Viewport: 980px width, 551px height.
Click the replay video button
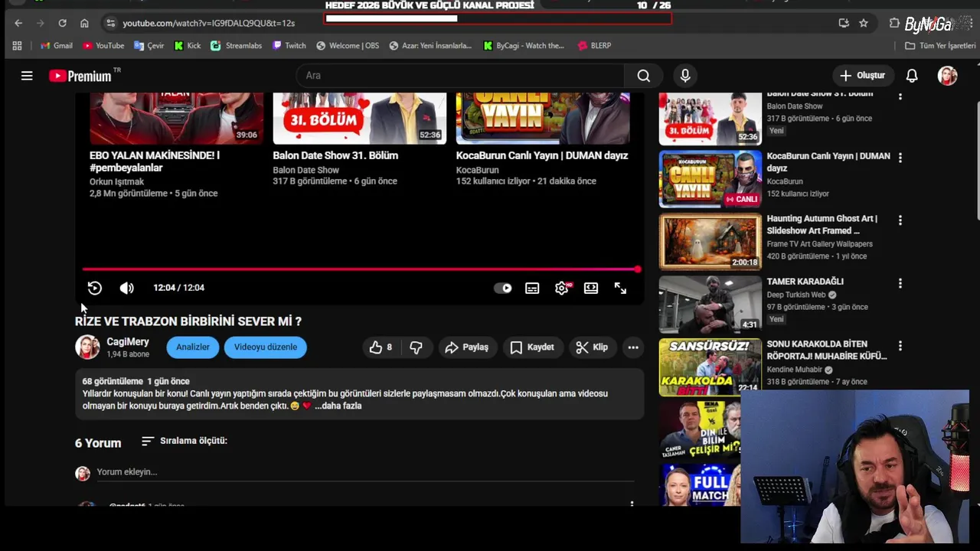pyautogui.click(x=95, y=288)
